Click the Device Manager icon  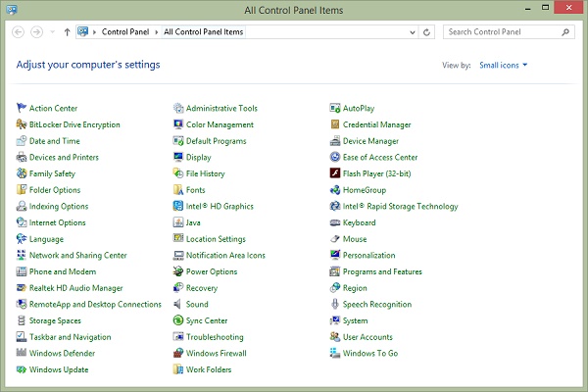tap(335, 141)
